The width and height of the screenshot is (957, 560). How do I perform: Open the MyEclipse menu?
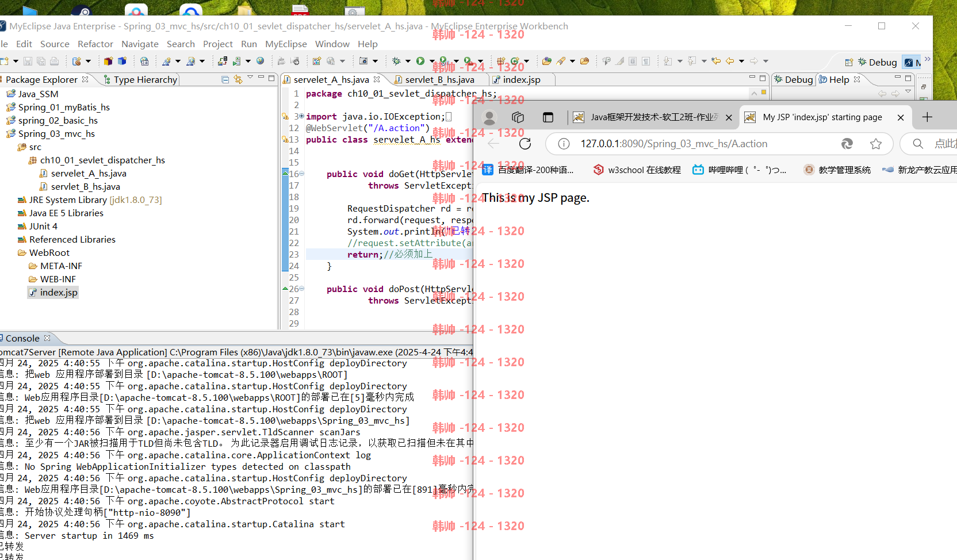coord(286,44)
